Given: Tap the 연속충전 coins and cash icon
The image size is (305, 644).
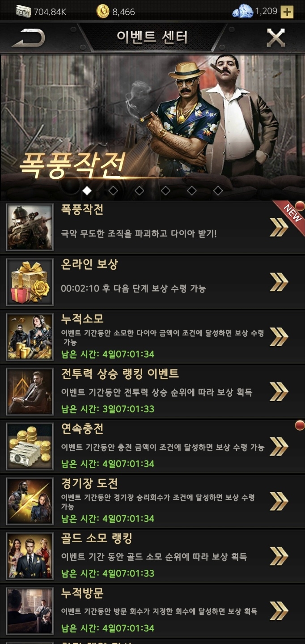Looking at the screenshot, I should pos(30,446).
